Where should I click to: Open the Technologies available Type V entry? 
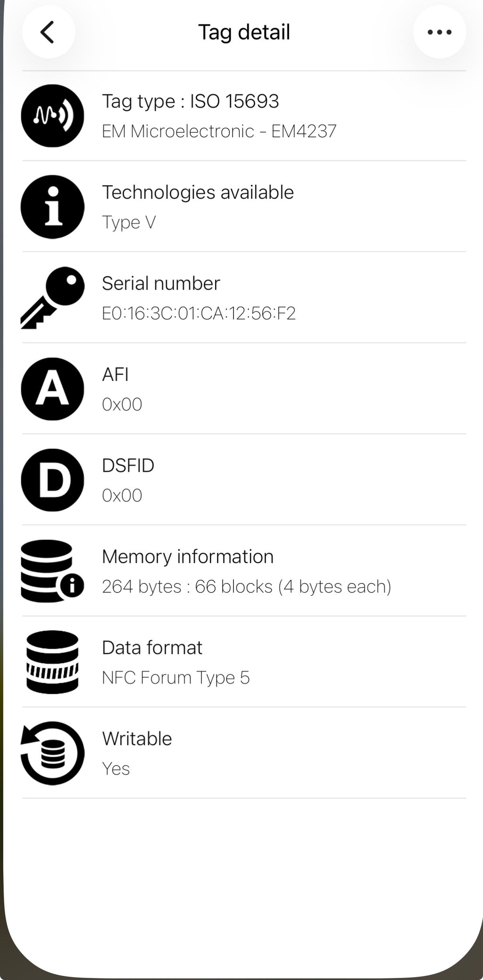[x=244, y=206]
